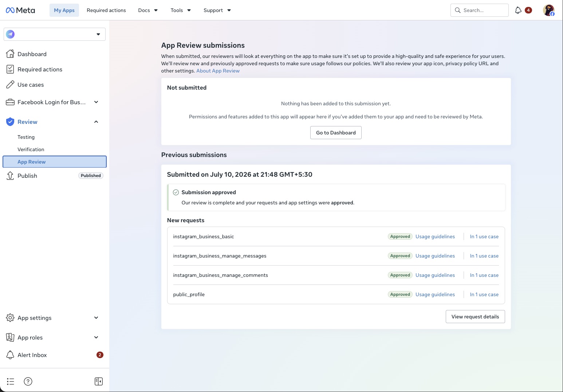Click the Approved badge for public_profile
Image resolution: width=563 pixels, height=392 pixels.
(400, 294)
